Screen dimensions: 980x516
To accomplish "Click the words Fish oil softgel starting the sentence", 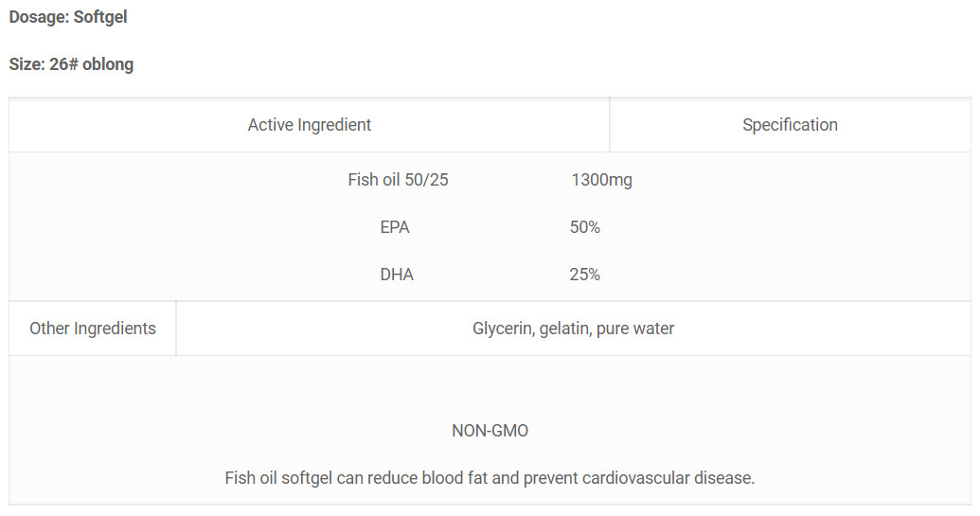I will coord(278,478).
